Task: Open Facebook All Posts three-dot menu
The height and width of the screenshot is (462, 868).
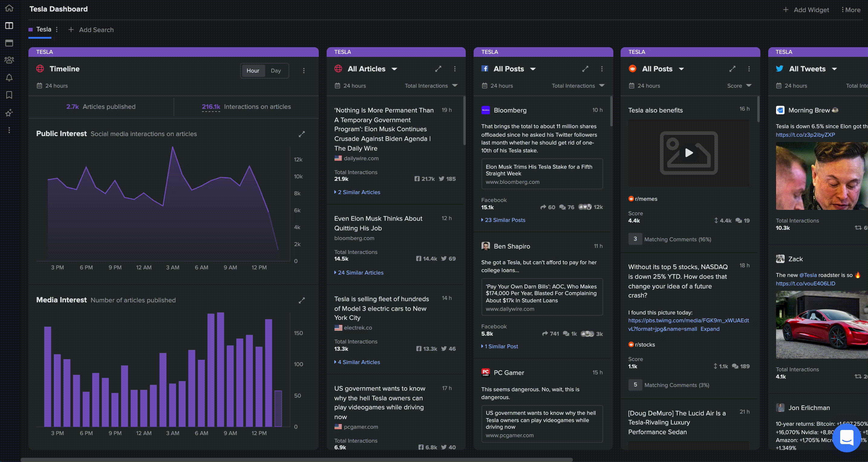Action: (602, 69)
